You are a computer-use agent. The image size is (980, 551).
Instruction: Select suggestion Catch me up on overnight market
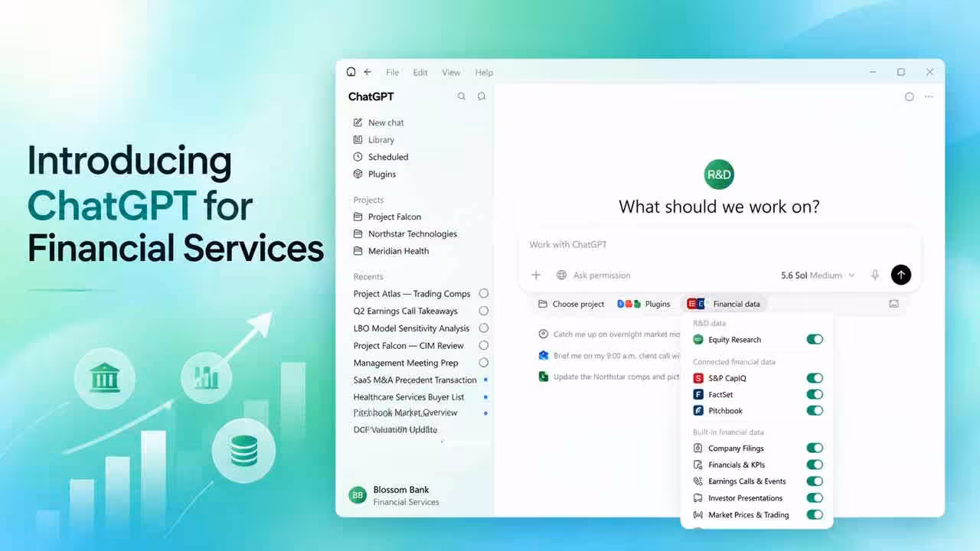coord(609,334)
